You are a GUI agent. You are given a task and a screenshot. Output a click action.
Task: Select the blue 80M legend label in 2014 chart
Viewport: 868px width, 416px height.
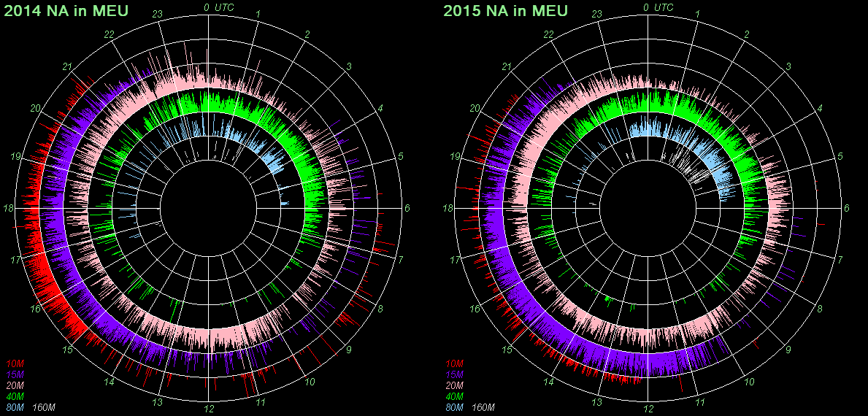pyautogui.click(x=15, y=407)
